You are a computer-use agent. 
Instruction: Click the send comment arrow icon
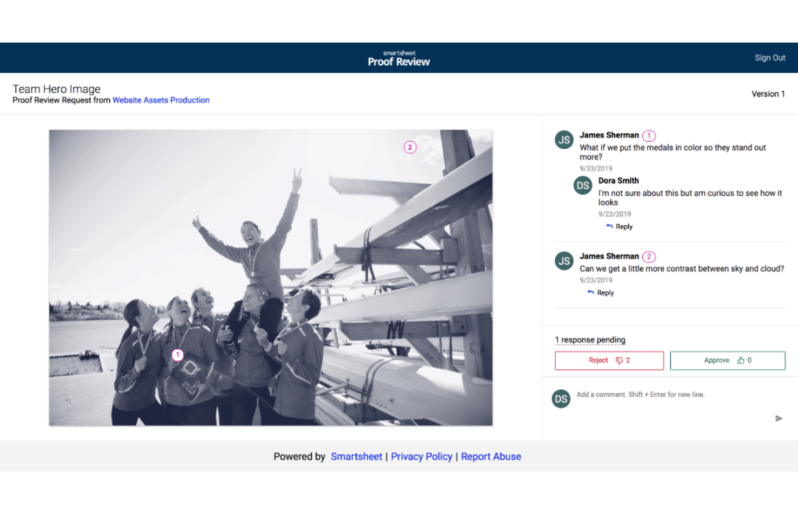coord(779,418)
